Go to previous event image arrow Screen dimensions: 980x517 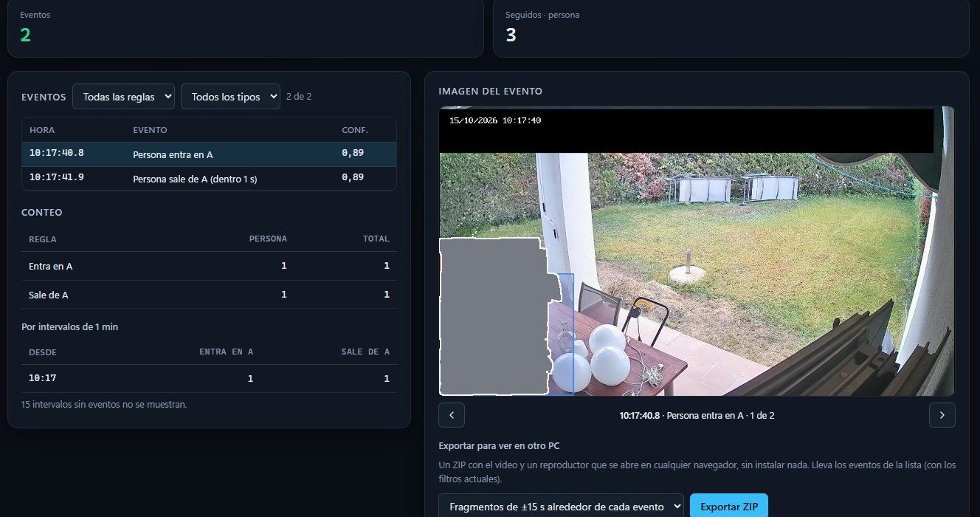pyautogui.click(x=452, y=415)
